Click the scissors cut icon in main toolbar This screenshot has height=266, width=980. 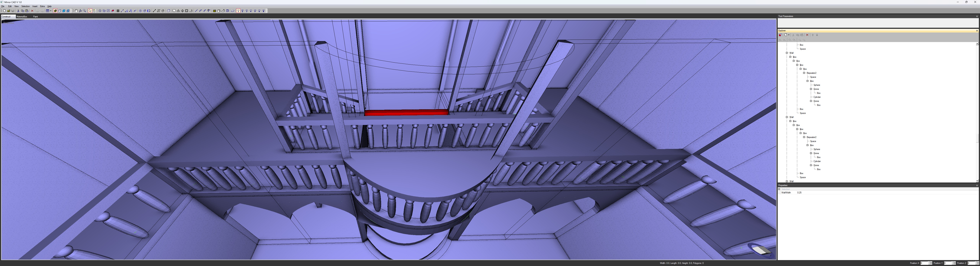pyautogui.click(x=18, y=11)
